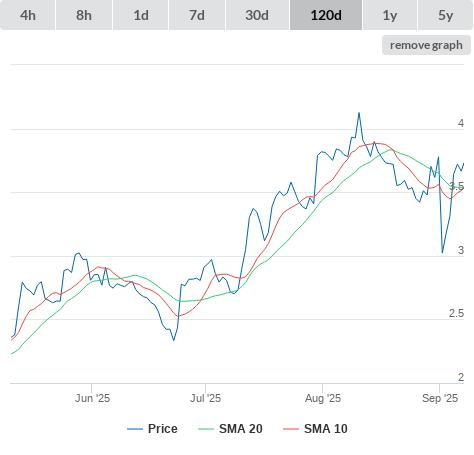Click the active 120d tab

[326, 15]
